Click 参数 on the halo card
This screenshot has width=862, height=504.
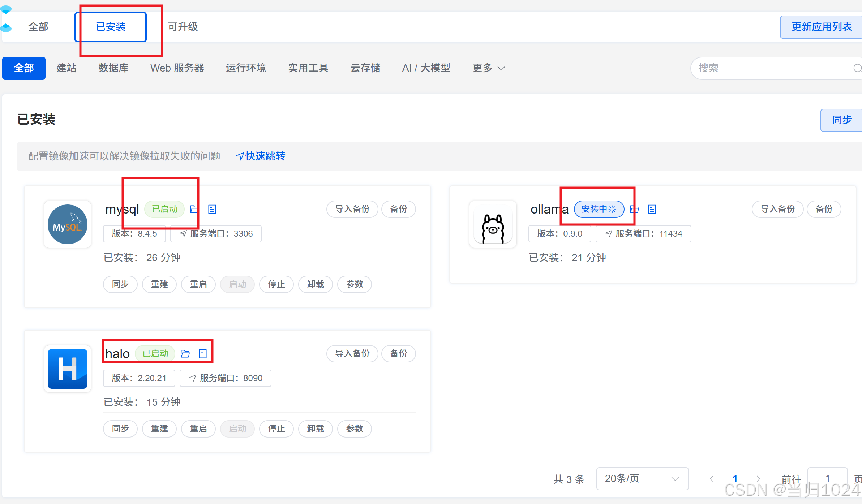tap(355, 429)
